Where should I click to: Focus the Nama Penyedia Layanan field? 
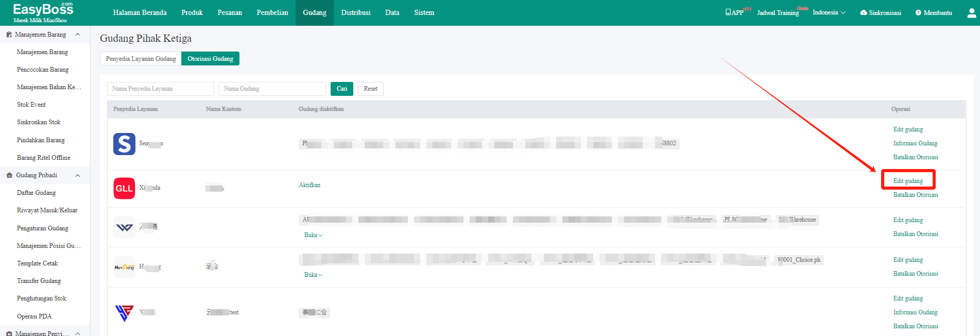(x=161, y=89)
